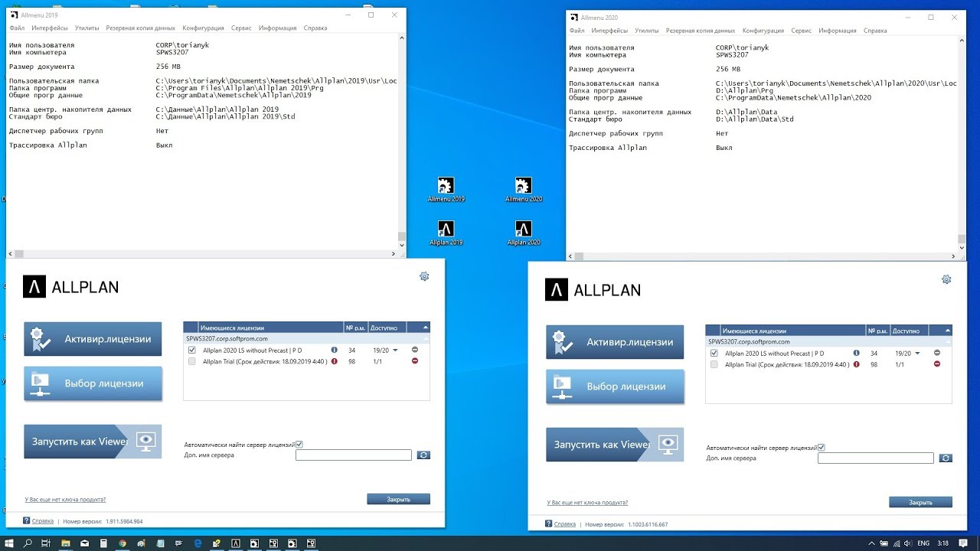Open Paint from taskbar

click(141, 543)
